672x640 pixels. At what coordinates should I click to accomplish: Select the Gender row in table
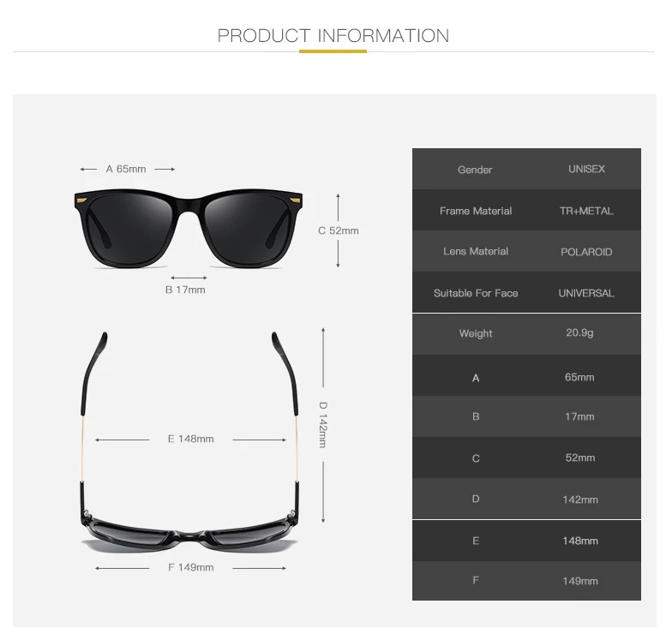click(526, 170)
